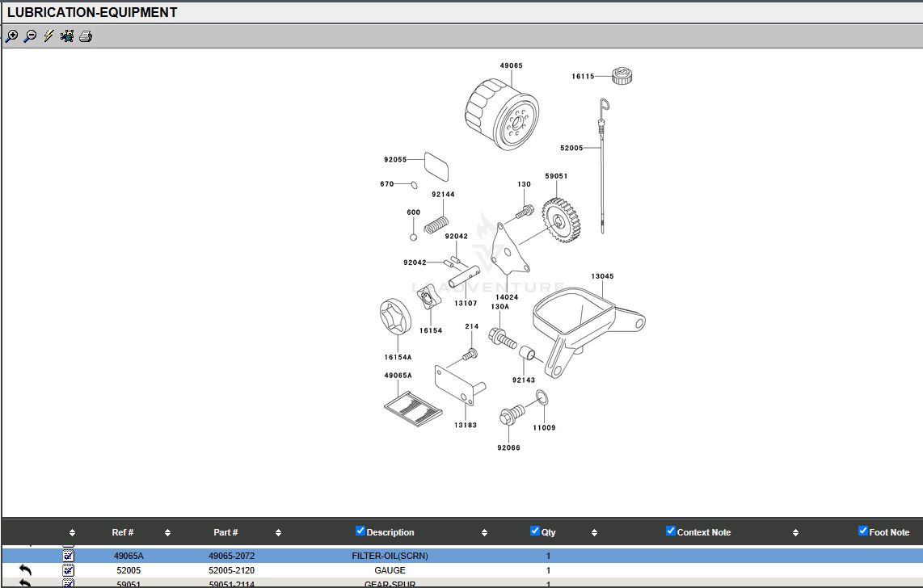Toggle the Qty column checkbox
Image resolution: width=923 pixels, height=588 pixels.
[x=535, y=531]
